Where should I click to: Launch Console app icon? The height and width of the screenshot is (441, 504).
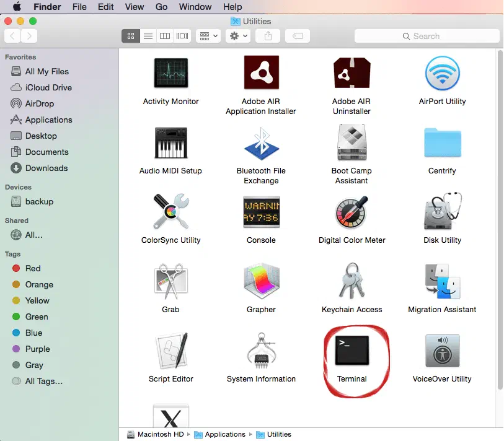(x=262, y=212)
